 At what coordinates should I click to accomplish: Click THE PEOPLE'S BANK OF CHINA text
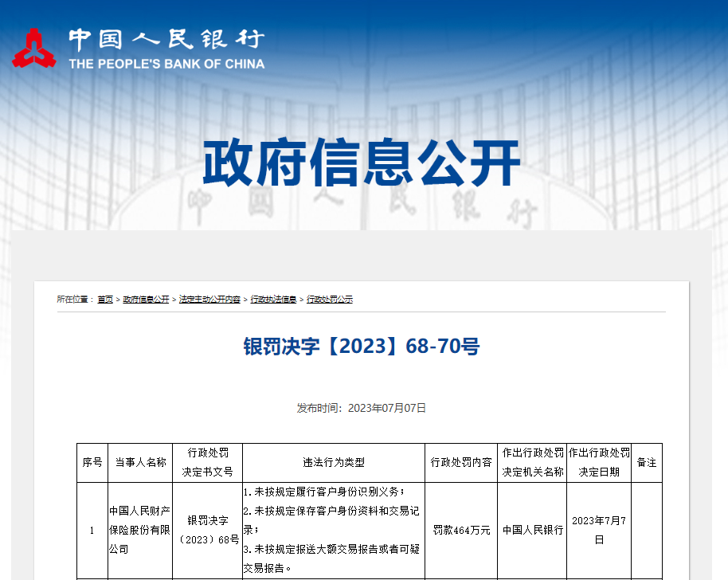pos(166,64)
